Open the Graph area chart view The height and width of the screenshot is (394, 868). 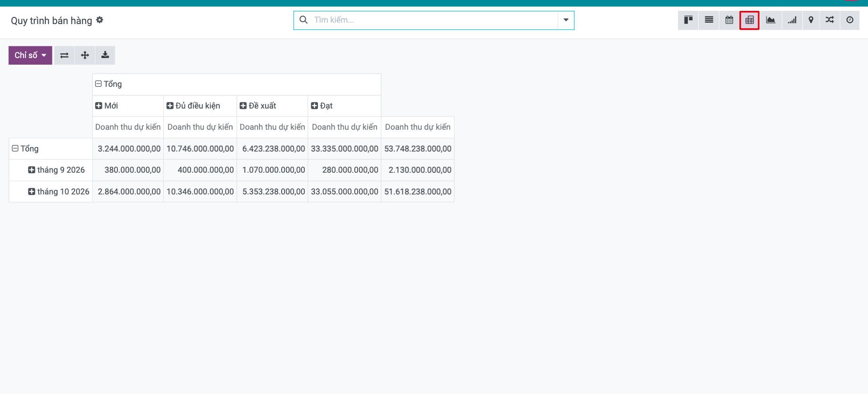click(770, 20)
